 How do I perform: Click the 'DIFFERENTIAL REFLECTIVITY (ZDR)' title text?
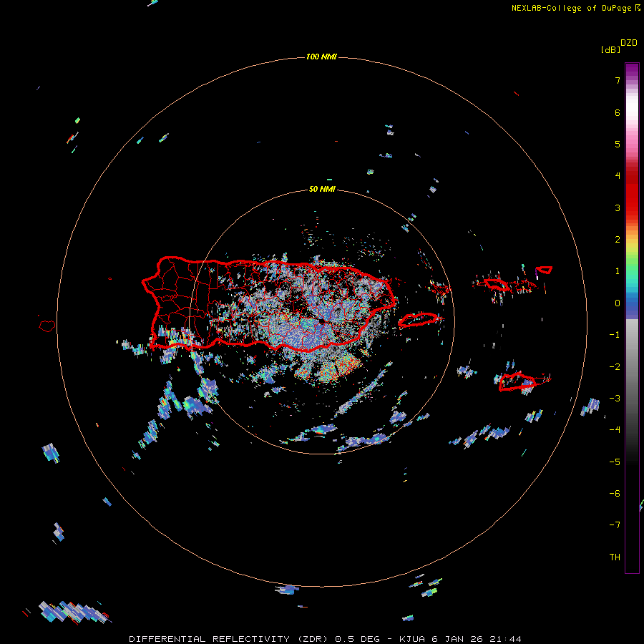[x=228, y=639]
